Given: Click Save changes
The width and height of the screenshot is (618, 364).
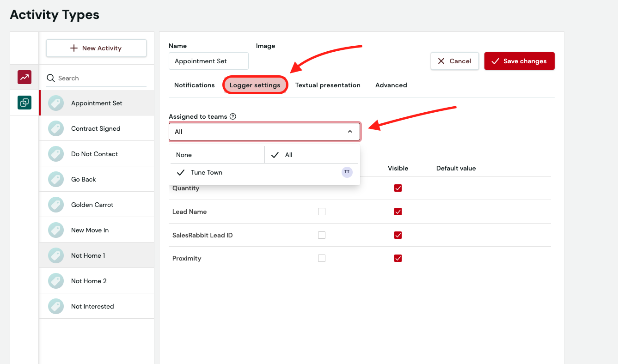Looking at the screenshot, I should click(x=519, y=61).
